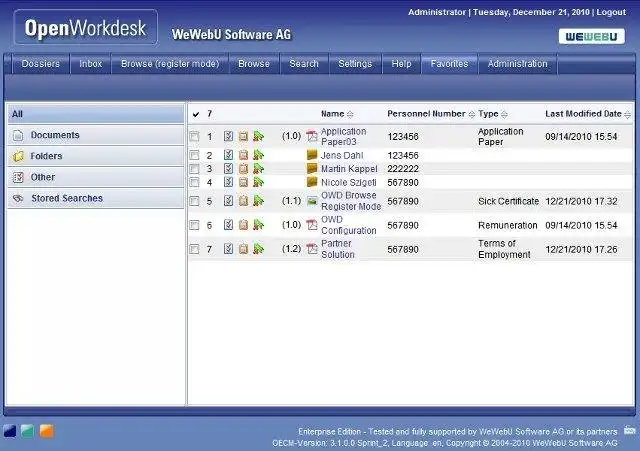This screenshot has width=640, height=451.
Task: Click the green arrow icon for Nicole Szigeti
Action: pyautogui.click(x=258, y=182)
